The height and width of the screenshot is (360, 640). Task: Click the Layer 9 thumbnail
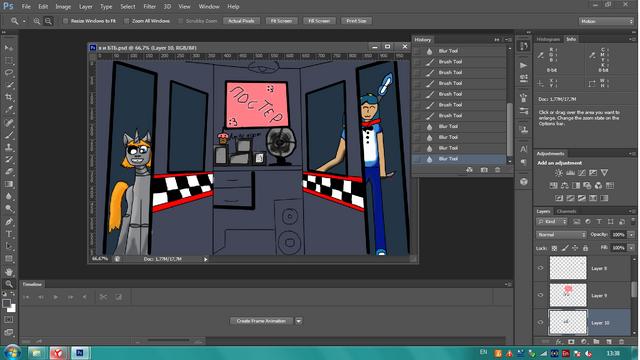pyautogui.click(x=568, y=295)
